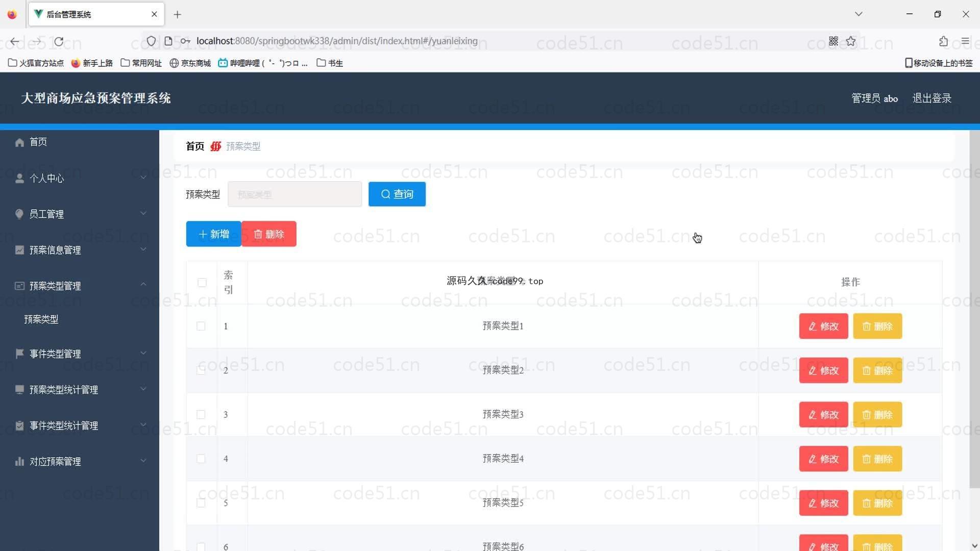Expand 对应预案管理 chevron
The width and height of the screenshot is (980, 551).
point(143,460)
